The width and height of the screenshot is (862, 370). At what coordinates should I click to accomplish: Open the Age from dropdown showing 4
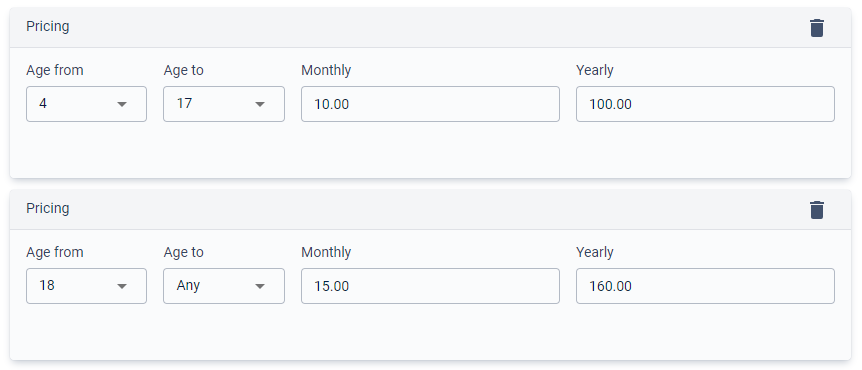click(x=86, y=104)
